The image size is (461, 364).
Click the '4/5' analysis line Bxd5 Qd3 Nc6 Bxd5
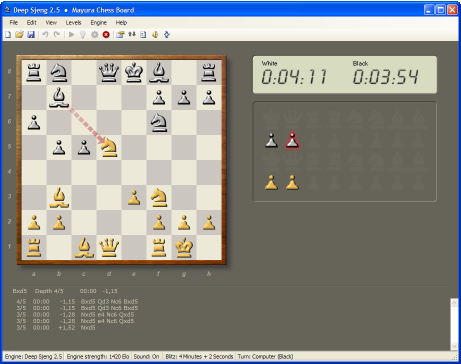point(77,302)
